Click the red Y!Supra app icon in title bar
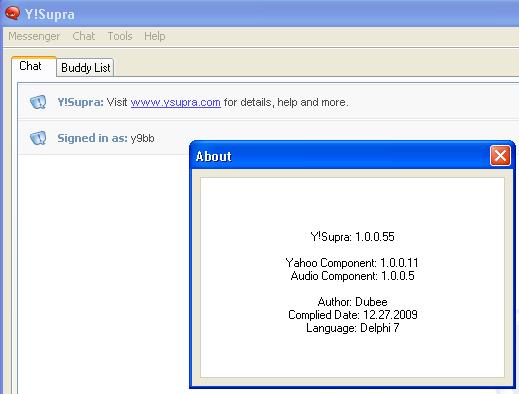 click(13, 13)
